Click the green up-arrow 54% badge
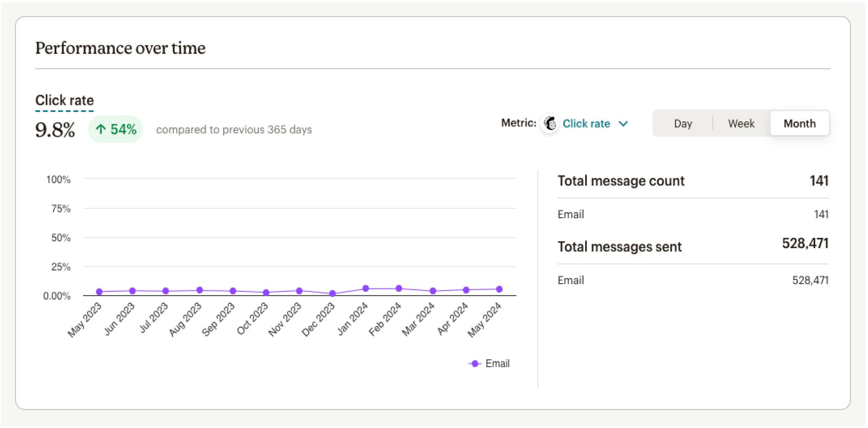Screen dimensions: 868x428 pyautogui.click(x=116, y=130)
